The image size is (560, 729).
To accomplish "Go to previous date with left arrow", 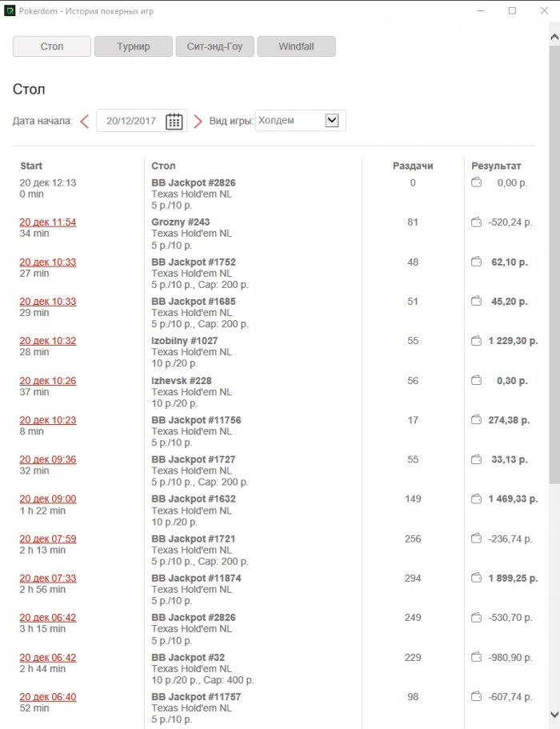I will click(84, 121).
